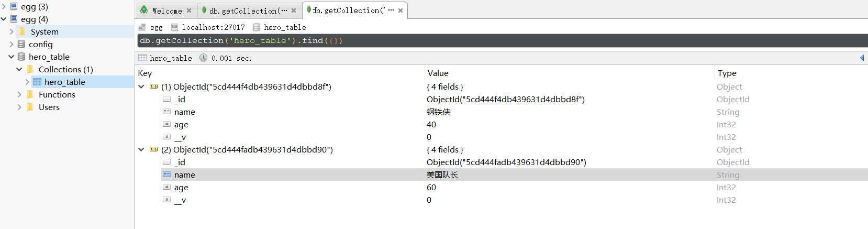Click the Collections folder icon
Image resolution: width=868 pixels, height=229 pixels.
click(x=30, y=69)
